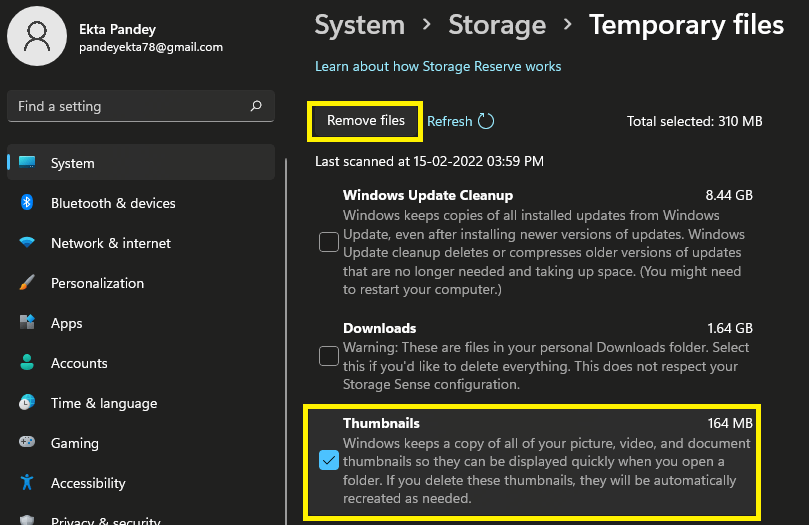
Task: Click the System monitor icon in sidebar
Action: [27, 163]
